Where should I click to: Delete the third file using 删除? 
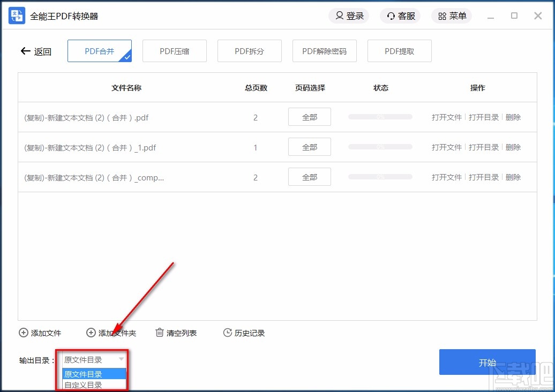coord(513,177)
